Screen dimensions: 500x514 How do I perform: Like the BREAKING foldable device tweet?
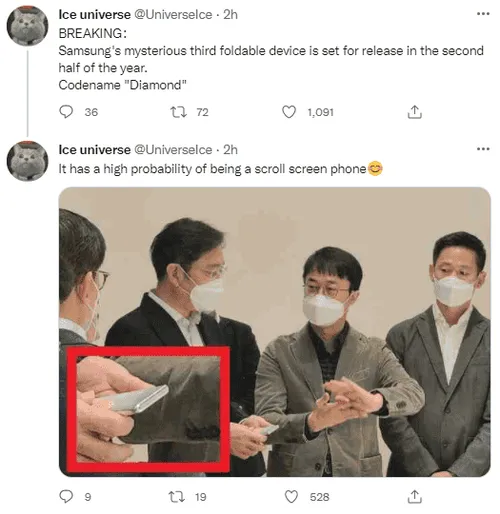289,112
